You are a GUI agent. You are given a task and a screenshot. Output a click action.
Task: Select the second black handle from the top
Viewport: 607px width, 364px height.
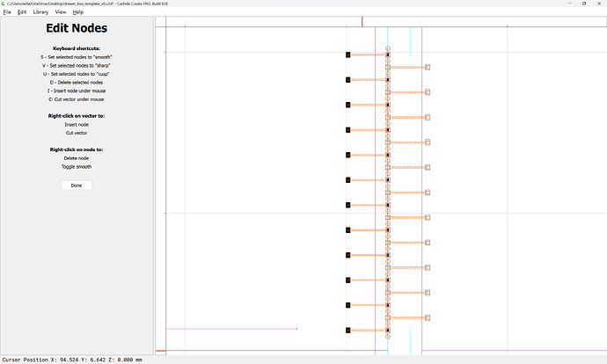click(x=348, y=79)
